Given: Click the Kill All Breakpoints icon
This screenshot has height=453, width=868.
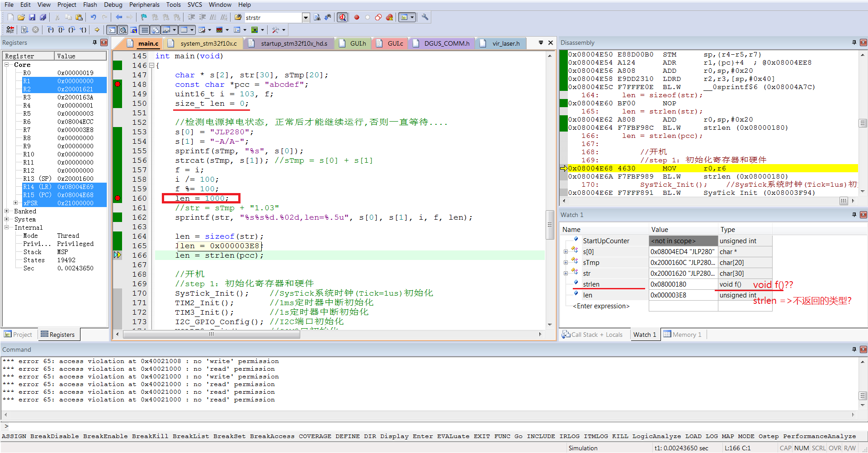Looking at the screenshot, I should 389,17.
